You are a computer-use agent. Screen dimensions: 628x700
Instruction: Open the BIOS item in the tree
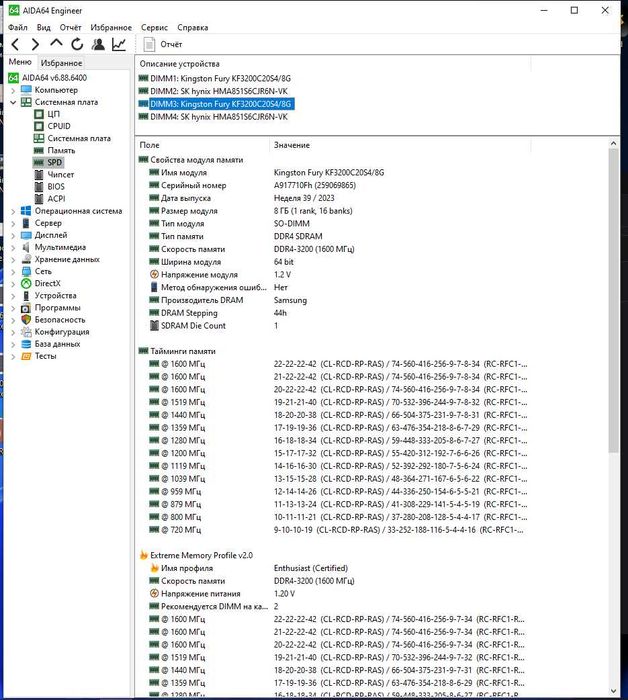pyautogui.click(x=56, y=187)
